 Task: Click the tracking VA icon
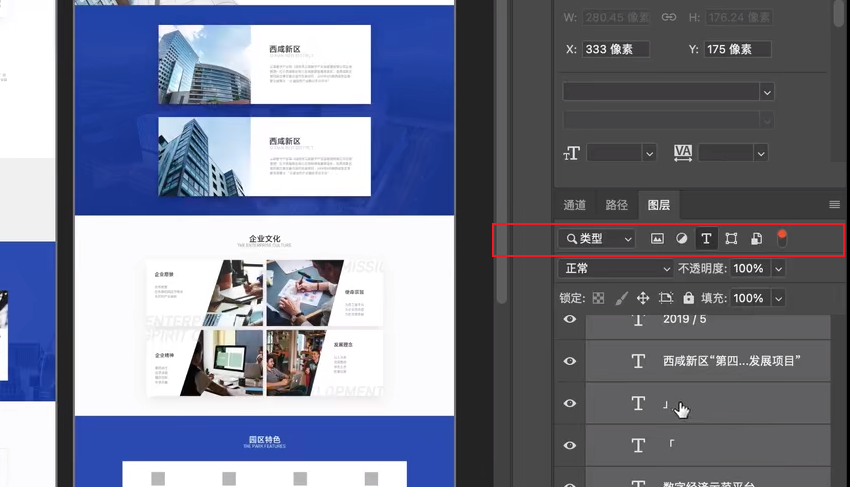point(683,153)
